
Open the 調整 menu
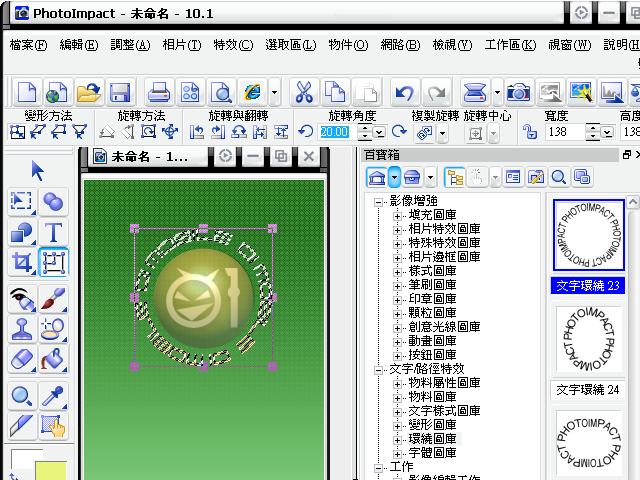click(x=130, y=45)
